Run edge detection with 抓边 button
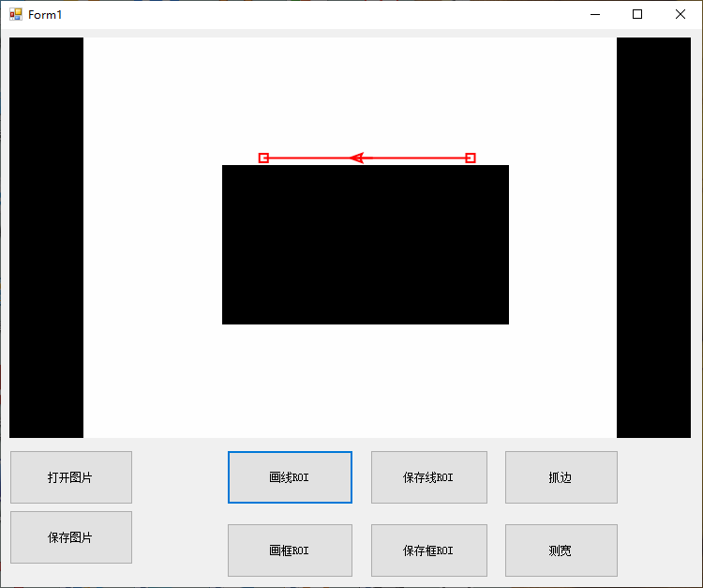The width and height of the screenshot is (703, 588). click(x=561, y=477)
